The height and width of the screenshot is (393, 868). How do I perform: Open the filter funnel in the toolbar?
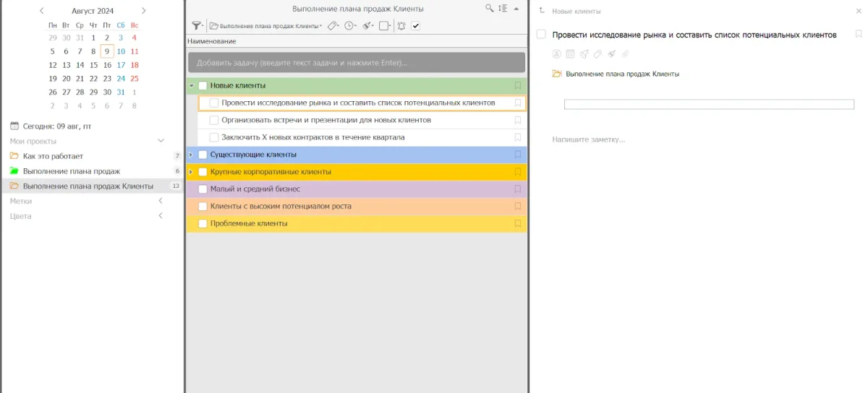tap(196, 26)
